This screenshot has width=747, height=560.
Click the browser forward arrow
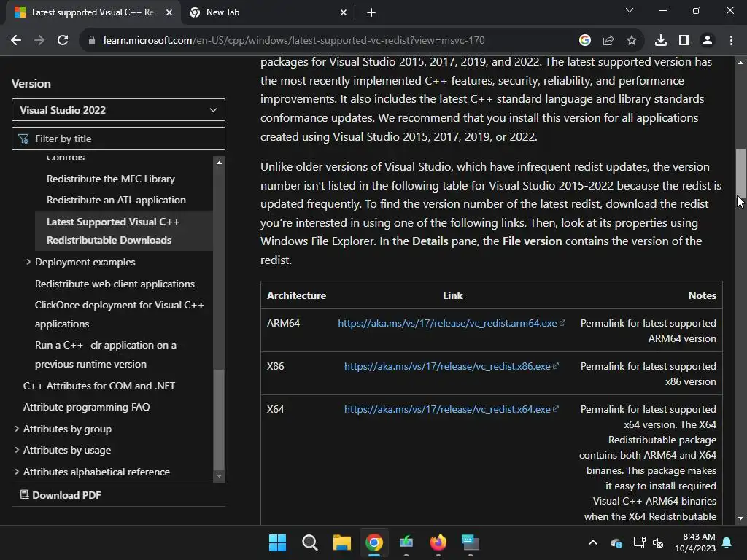click(39, 41)
